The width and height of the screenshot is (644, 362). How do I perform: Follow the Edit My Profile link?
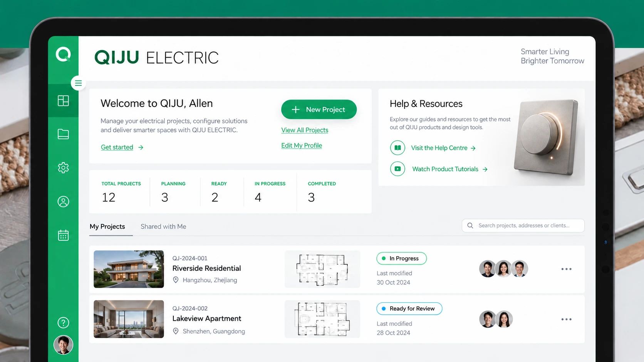click(302, 145)
